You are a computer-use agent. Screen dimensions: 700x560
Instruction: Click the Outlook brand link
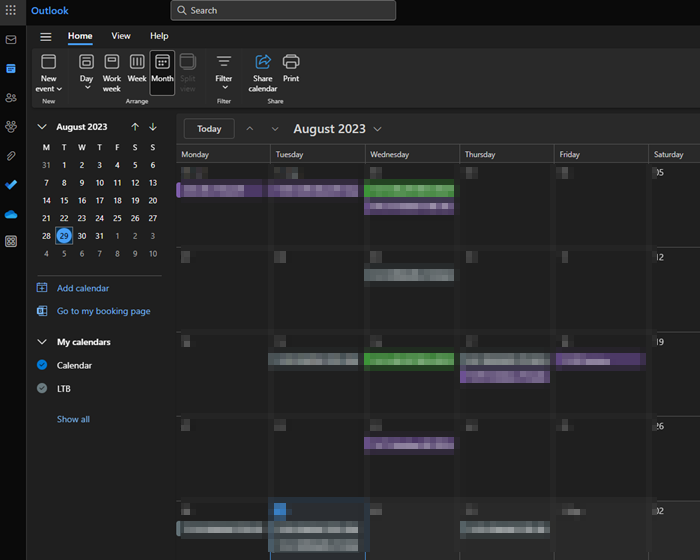coord(50,11)
